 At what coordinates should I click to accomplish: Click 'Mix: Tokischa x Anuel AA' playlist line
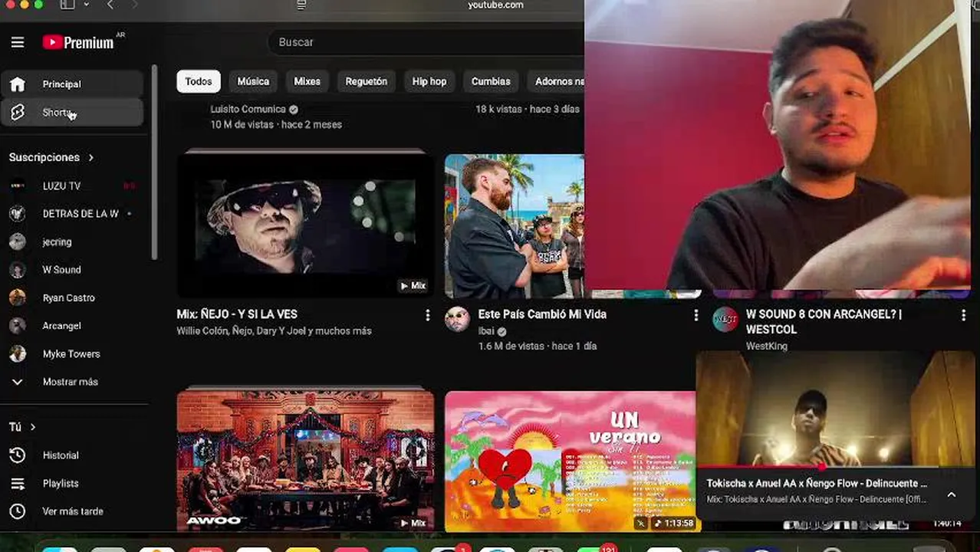coord(817,499)
